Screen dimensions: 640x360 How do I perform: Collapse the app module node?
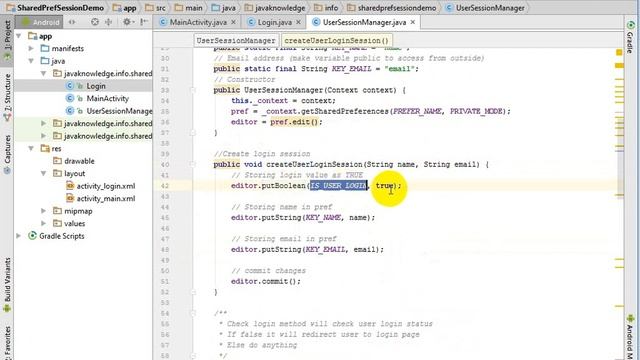19,36
